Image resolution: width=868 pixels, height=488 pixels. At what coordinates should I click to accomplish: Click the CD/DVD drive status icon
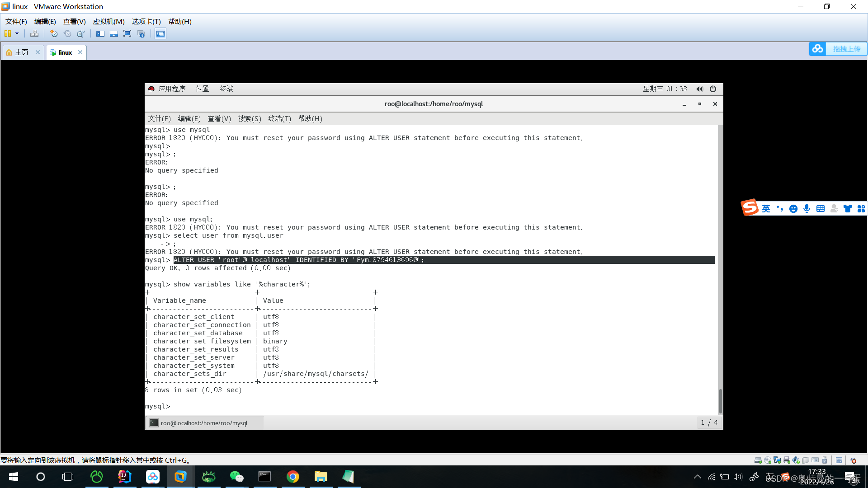coord(768,460)
